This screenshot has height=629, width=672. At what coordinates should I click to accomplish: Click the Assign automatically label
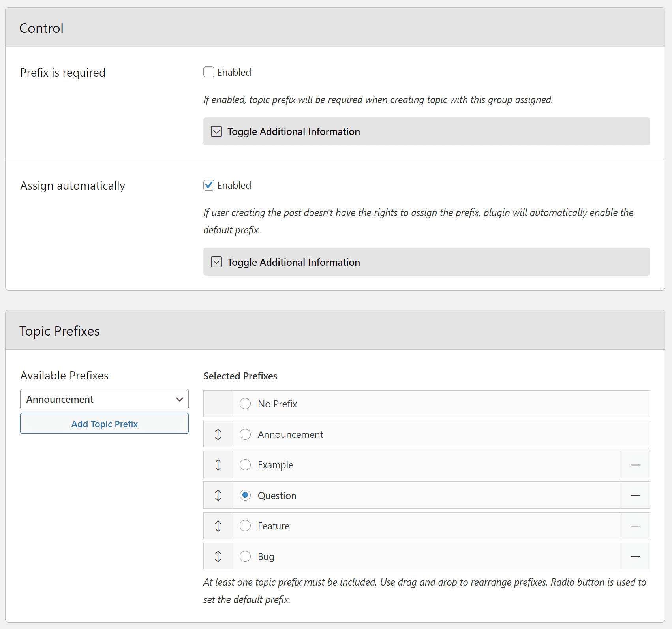[x=73, y=186]
